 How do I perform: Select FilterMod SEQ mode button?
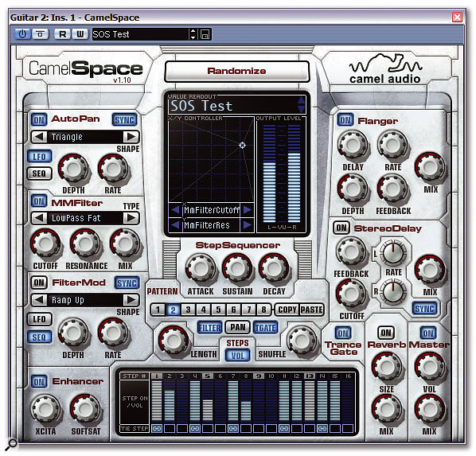[39, 337]
